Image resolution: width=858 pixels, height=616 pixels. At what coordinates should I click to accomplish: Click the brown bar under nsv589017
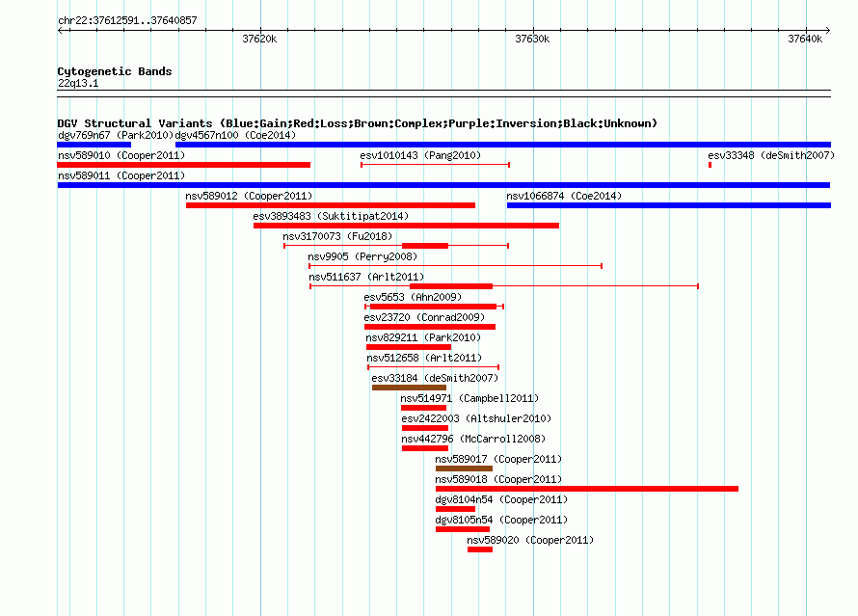[464, 469]
